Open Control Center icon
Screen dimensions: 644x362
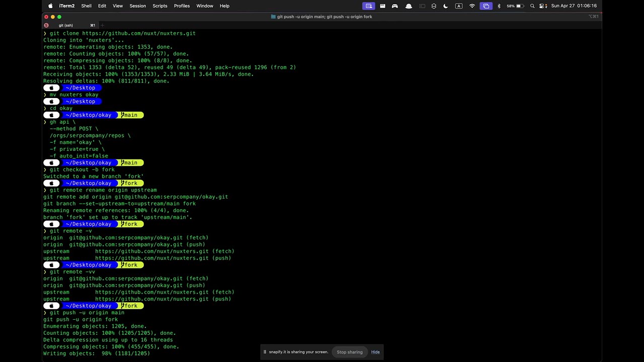(543, 6)
